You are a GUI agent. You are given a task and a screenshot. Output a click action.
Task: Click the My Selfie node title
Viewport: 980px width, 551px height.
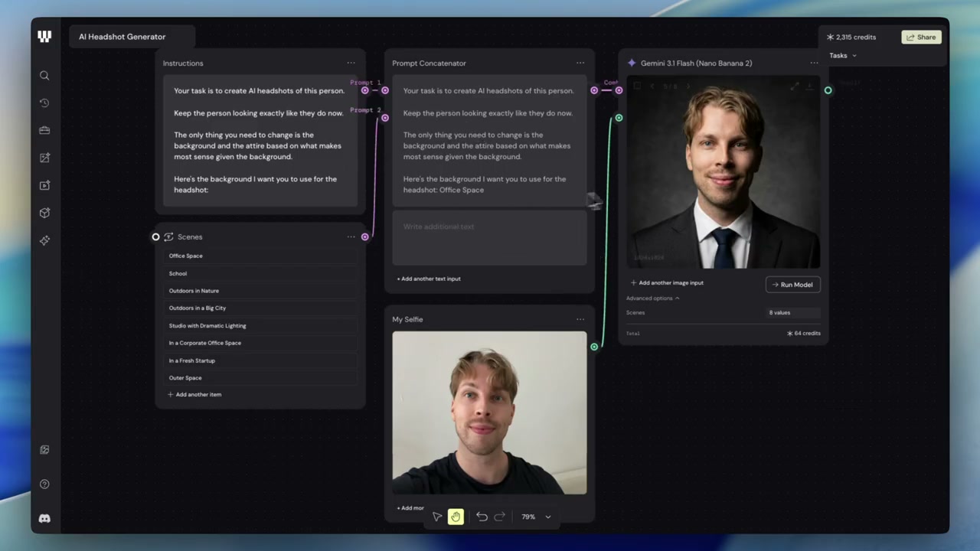tap(407, 319)
